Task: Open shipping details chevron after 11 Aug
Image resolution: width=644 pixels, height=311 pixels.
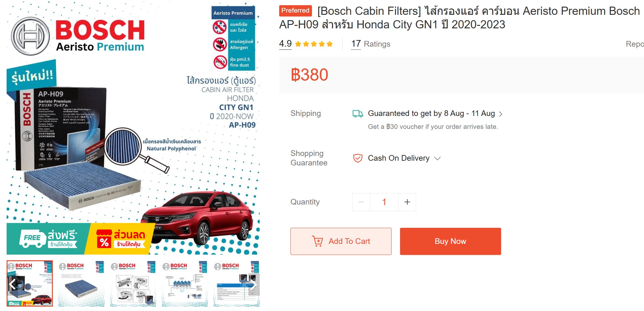Action: (501, 114)
